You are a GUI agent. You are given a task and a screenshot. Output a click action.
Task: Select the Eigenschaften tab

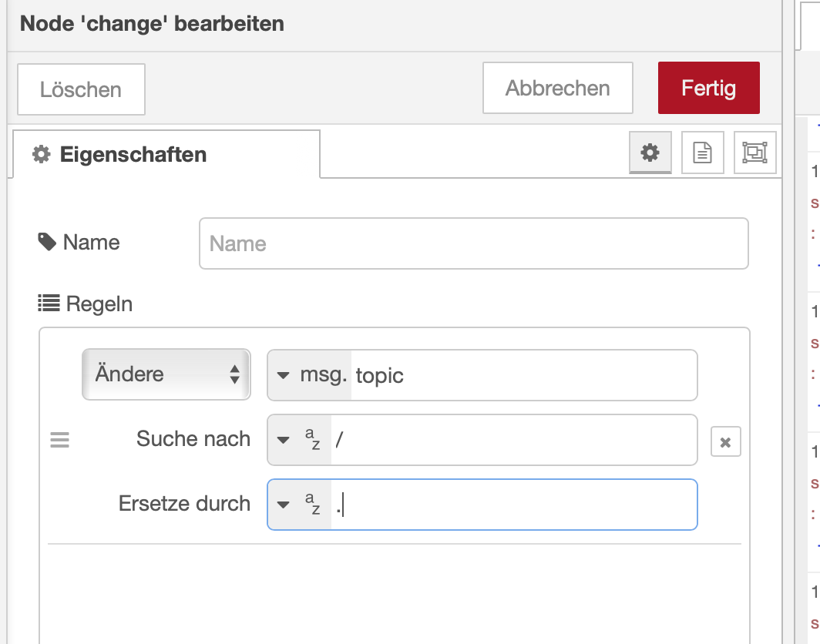coord(166,155)
